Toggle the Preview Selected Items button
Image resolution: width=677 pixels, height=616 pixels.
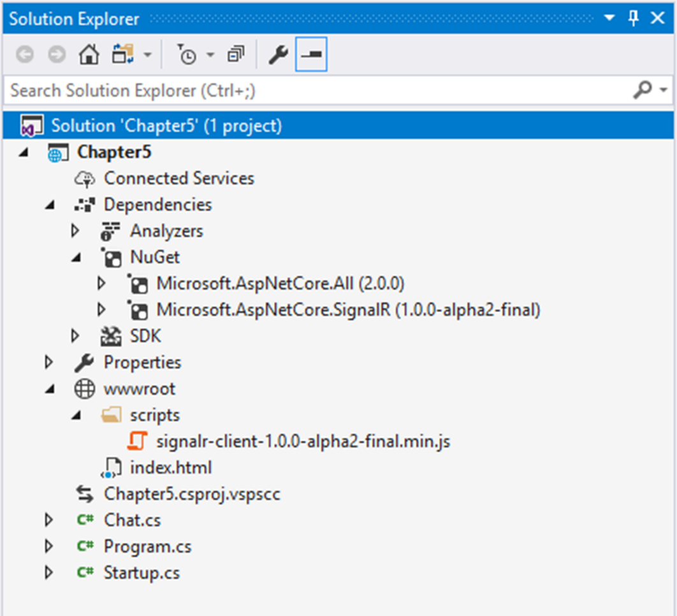click(311, 54)
